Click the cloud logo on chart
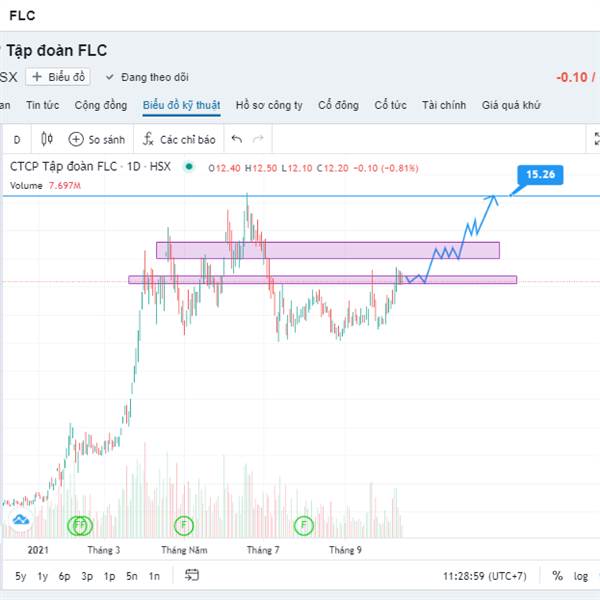 pos(20,520)
